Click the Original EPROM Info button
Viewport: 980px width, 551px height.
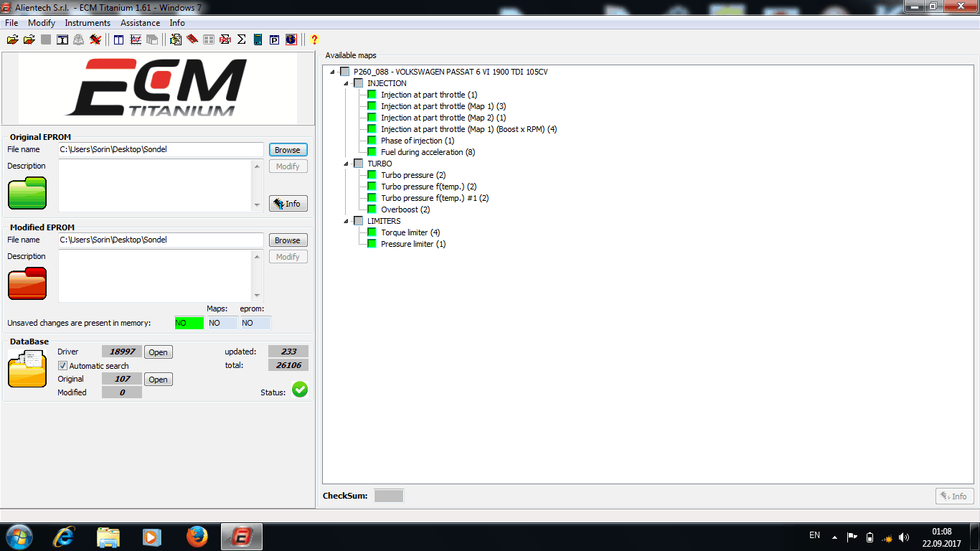coord(288,204)
